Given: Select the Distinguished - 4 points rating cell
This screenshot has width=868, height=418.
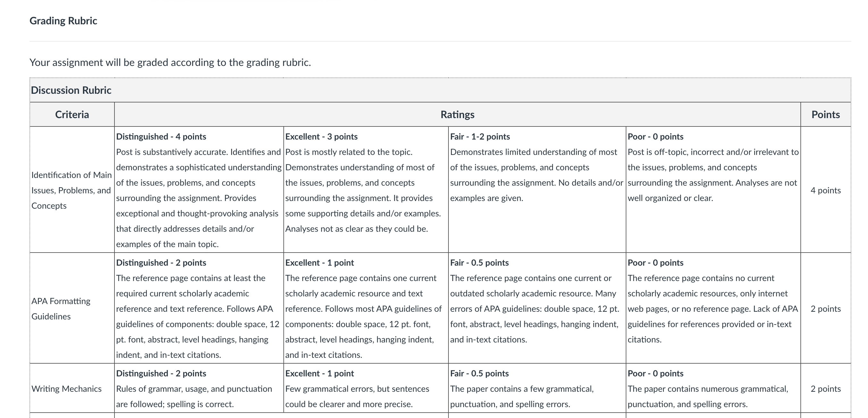Looking at the screenshot, I should [x=199, y=190].
